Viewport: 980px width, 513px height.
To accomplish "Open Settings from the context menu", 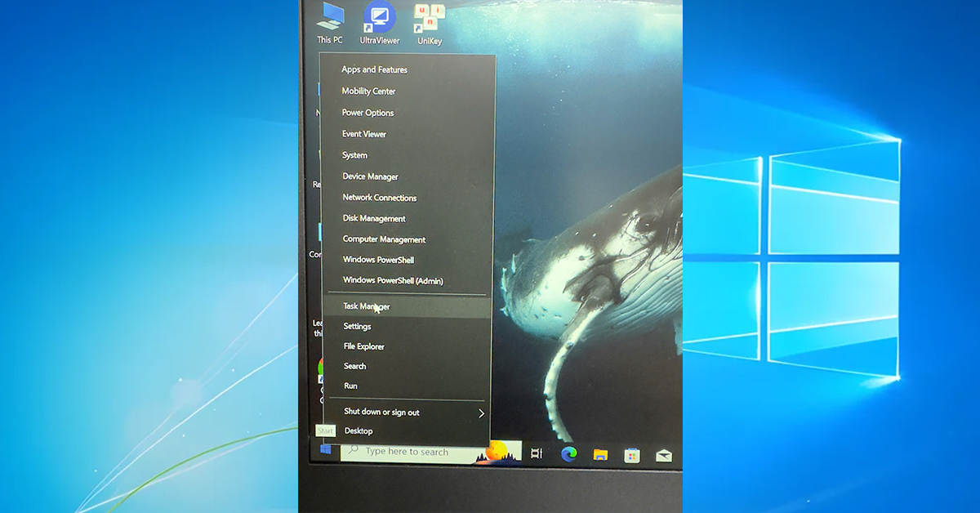I will (x=357, y=326).
